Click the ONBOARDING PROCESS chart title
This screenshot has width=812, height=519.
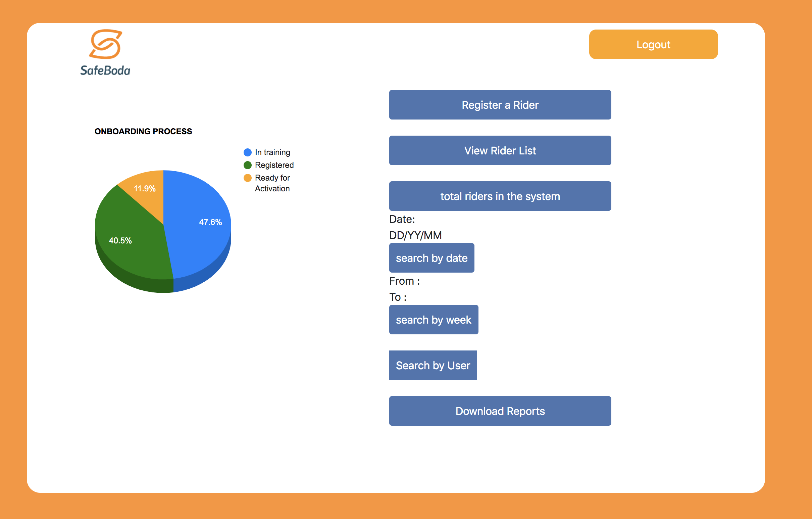point(143,131)
